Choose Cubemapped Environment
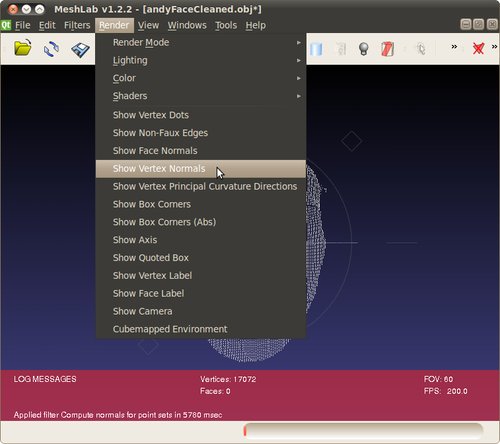This screenshot has width=500, height=444. coord(201,329)
